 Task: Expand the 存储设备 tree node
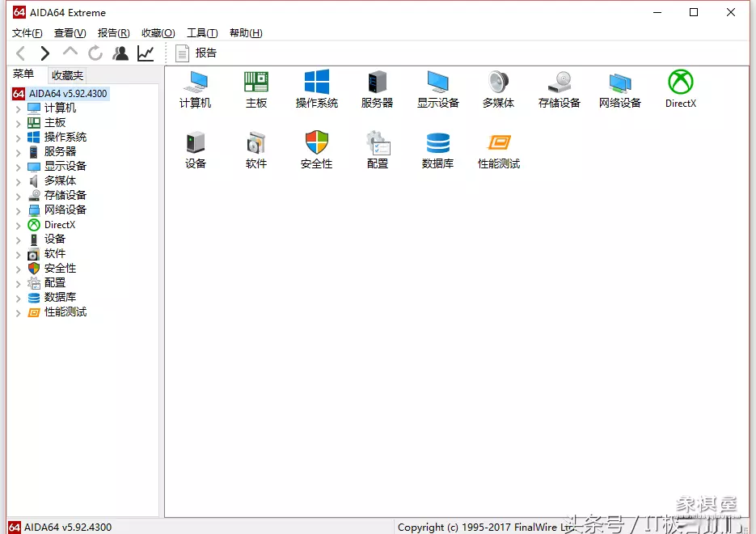click(19, 197)
